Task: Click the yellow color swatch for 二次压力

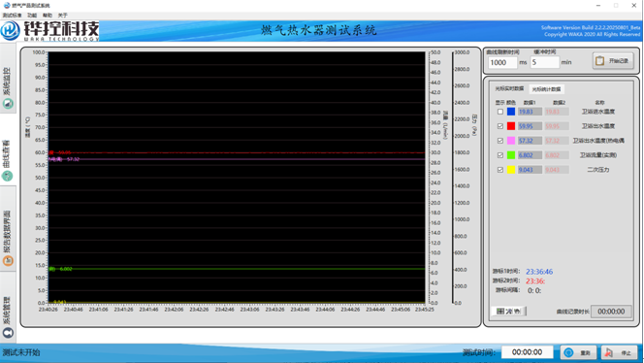Action: 511,170
